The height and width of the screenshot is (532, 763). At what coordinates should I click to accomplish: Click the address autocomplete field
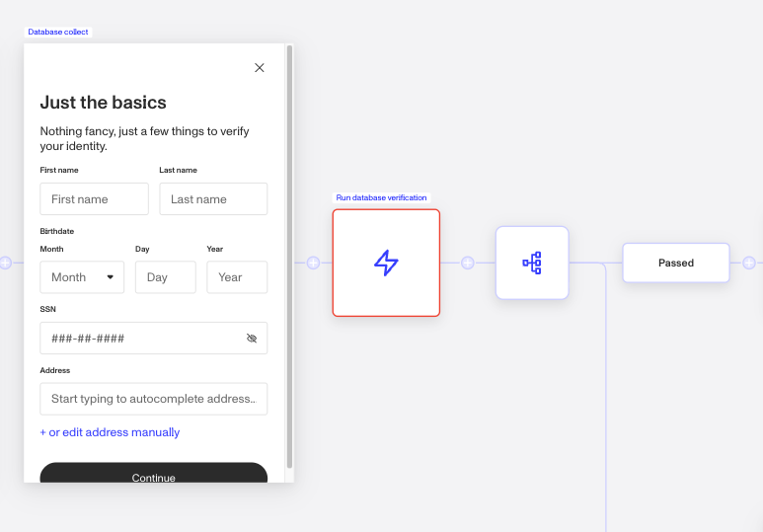[153, 399]
